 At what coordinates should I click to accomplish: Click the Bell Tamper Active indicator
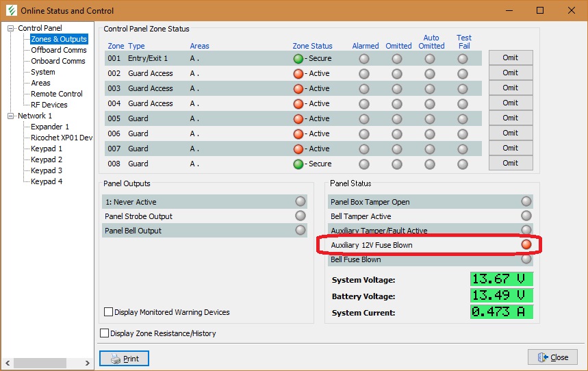(x=526, y=216)
